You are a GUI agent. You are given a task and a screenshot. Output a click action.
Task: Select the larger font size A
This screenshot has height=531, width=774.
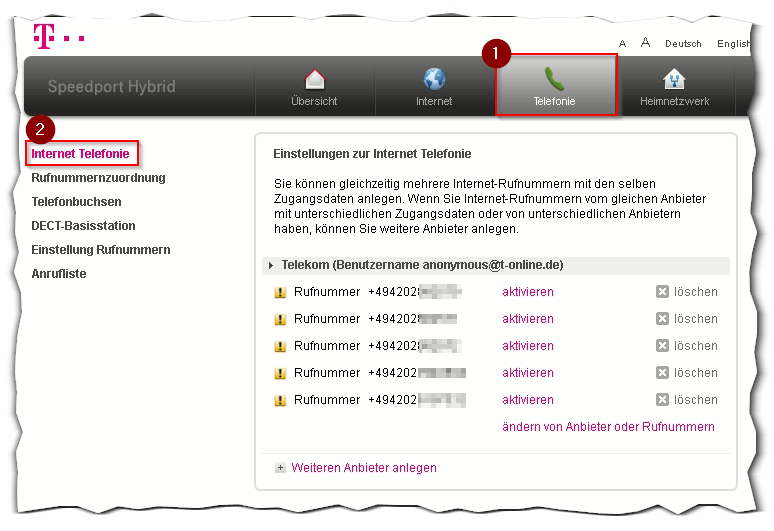tap(645, 43)
